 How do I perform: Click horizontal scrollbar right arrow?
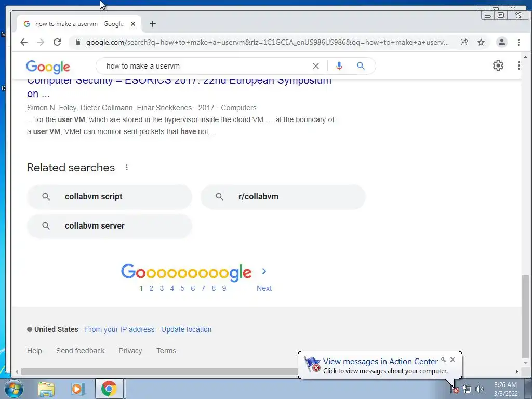(517, 372)
